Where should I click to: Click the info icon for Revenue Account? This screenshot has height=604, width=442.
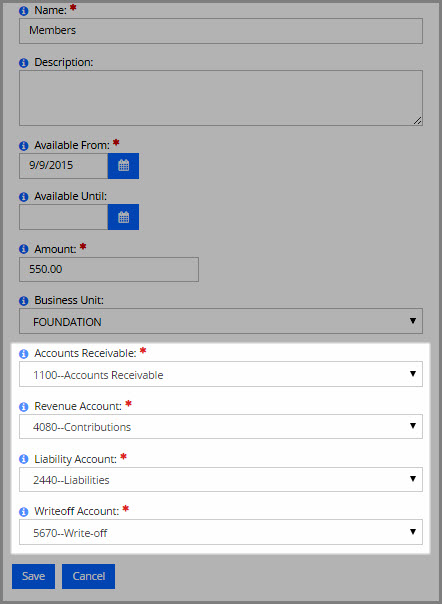(24, 407)
